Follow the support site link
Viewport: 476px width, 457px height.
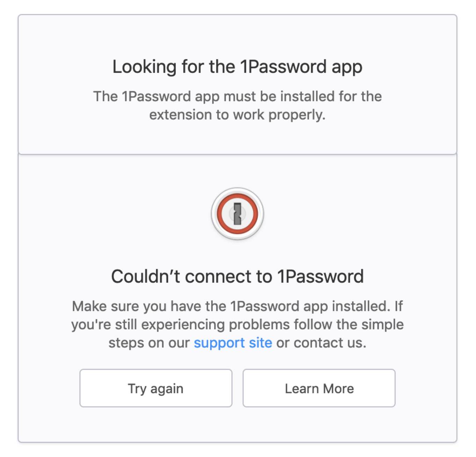233,343
